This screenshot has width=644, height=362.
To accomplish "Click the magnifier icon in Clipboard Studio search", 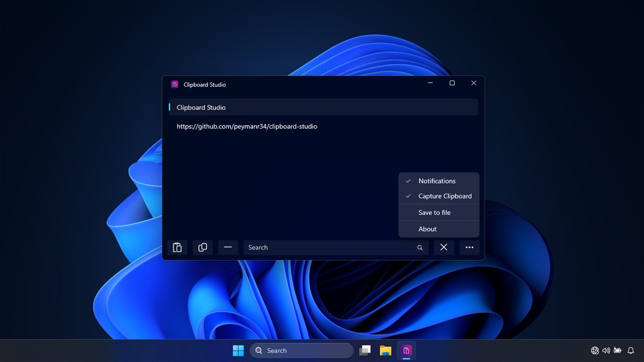I will coord(420,247).
